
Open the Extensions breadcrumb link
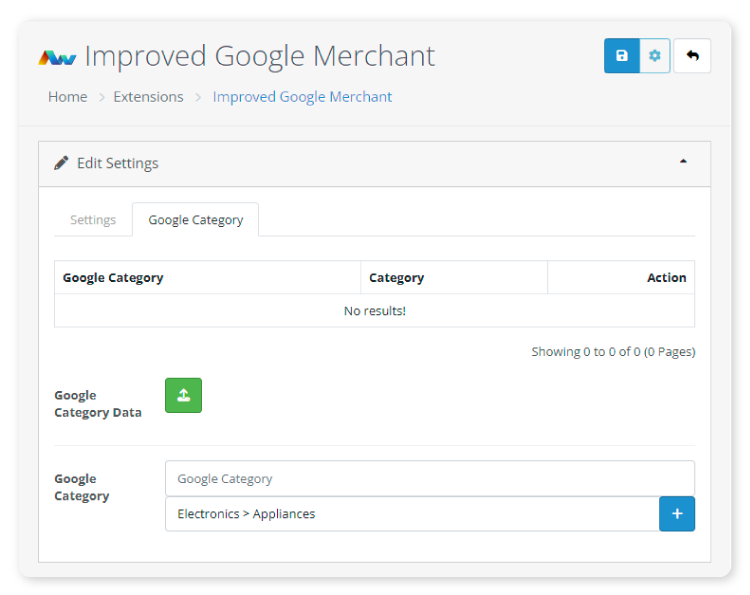(x=148, y=97)
